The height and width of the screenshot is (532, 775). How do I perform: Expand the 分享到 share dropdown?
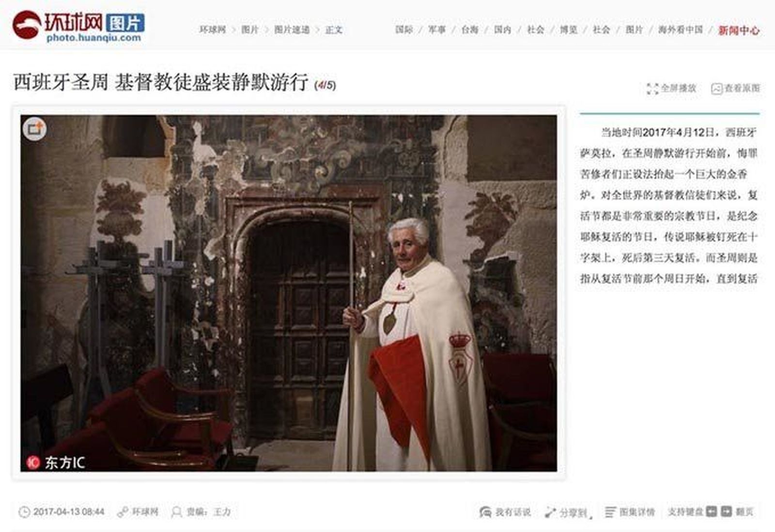(x=569, y=513)
